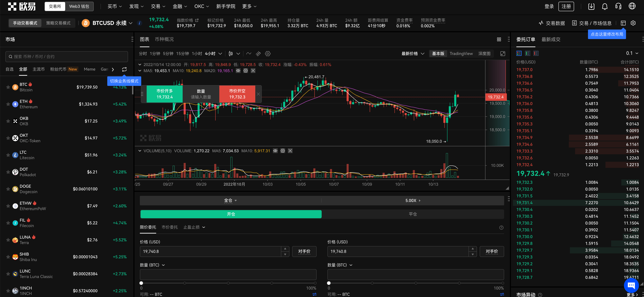Select asks-only order book view icon
644x297 pixels.
click(x=536, y=53)
